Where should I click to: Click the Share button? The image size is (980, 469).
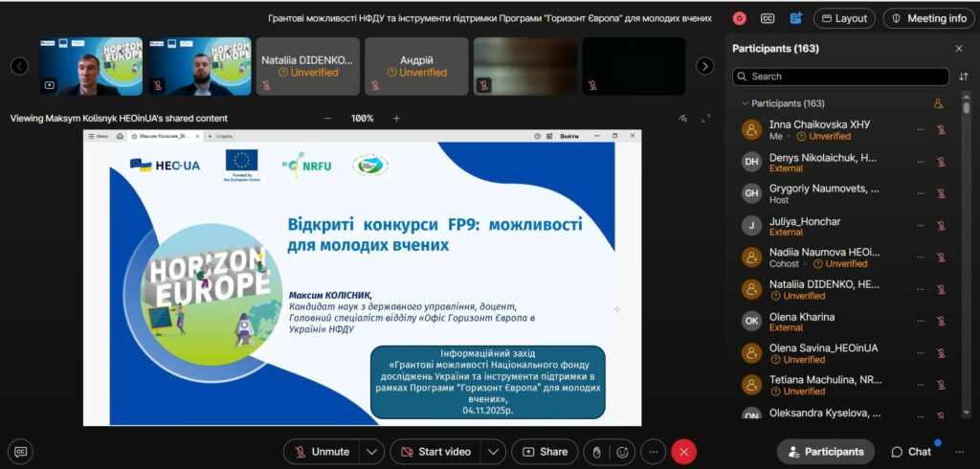[545, 452]
